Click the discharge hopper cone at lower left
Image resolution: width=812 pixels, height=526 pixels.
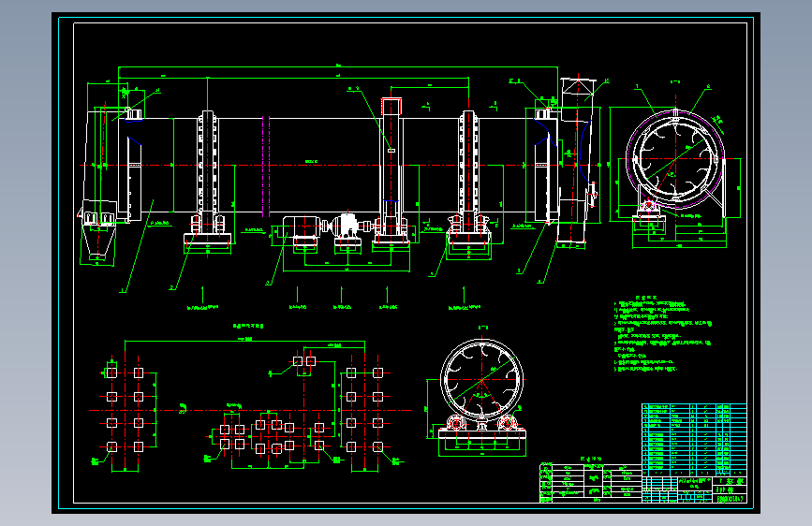tap(98, 241)
